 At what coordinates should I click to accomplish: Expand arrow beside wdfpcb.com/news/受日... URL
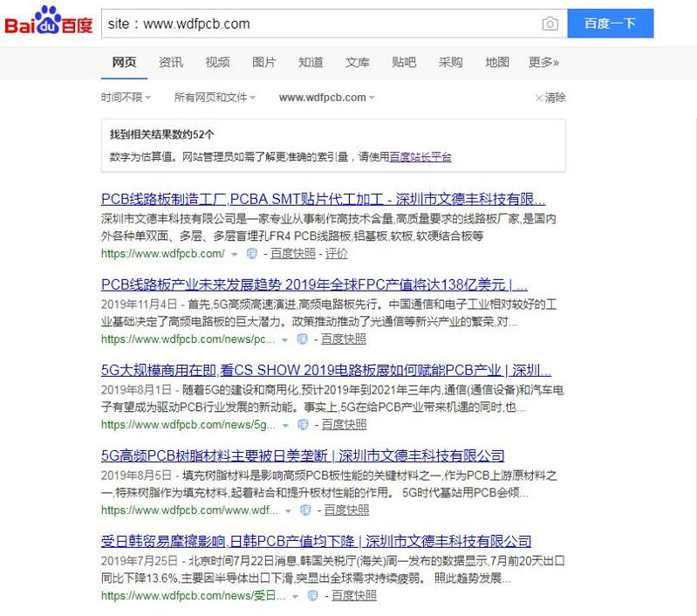(x=295, y=597)
